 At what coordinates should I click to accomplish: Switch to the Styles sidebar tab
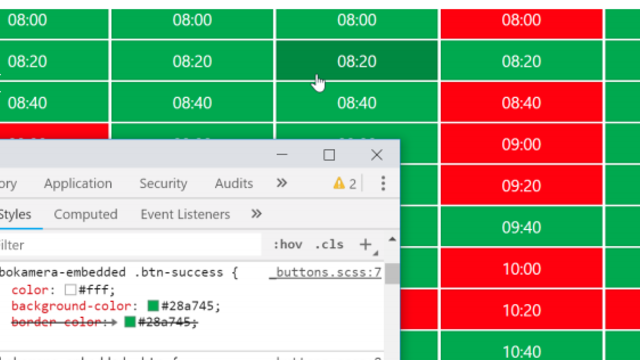[16, 214]
